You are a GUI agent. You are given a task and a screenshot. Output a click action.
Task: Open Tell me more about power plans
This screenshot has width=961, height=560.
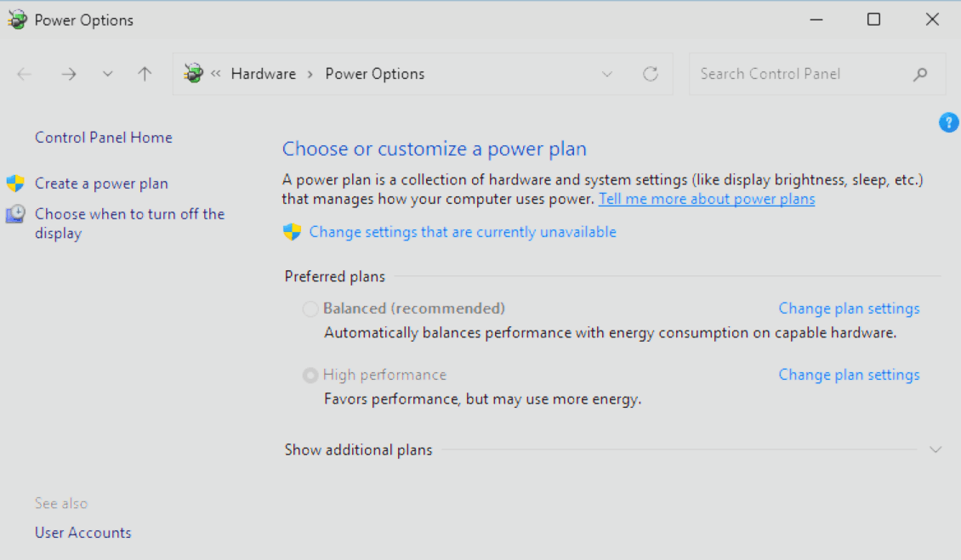[x=707, y=199]
